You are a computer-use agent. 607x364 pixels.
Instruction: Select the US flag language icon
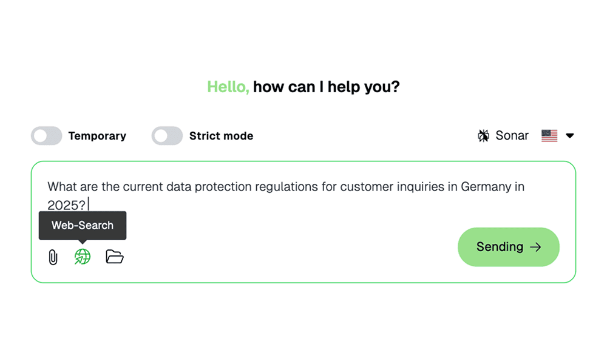point(549,135)
